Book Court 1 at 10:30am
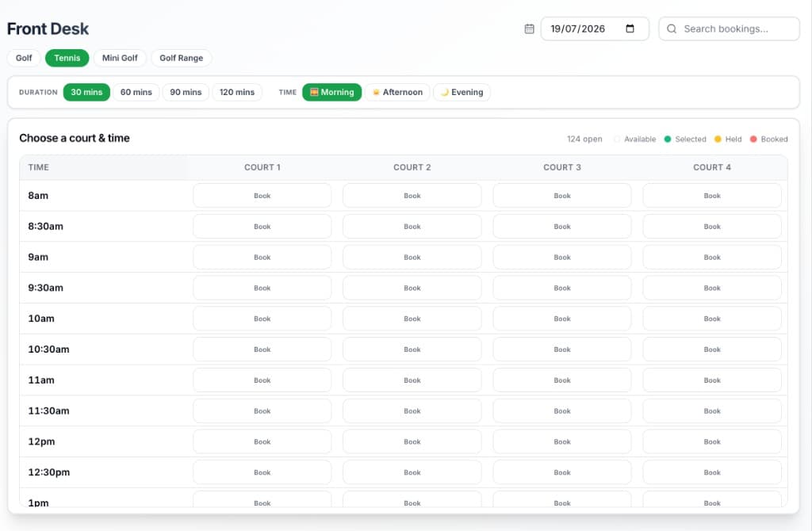The image size is (812, 531). coord(262,350)
